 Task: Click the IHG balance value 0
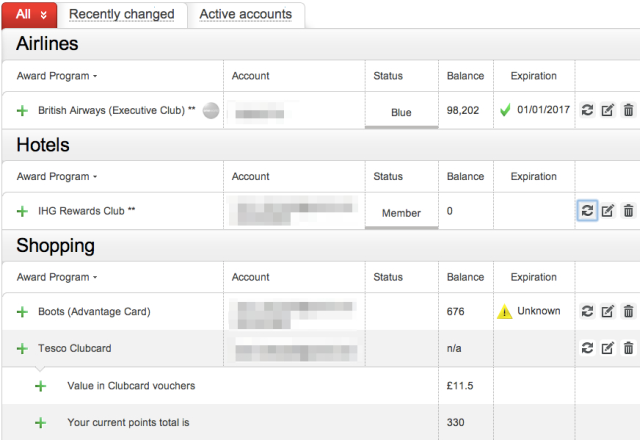449,211
